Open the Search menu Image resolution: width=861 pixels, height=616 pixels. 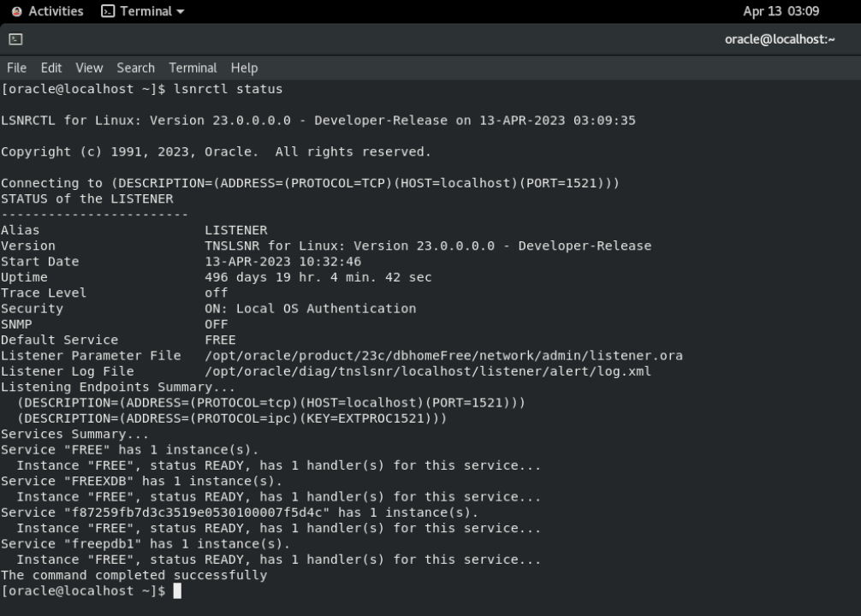(135, 68)
